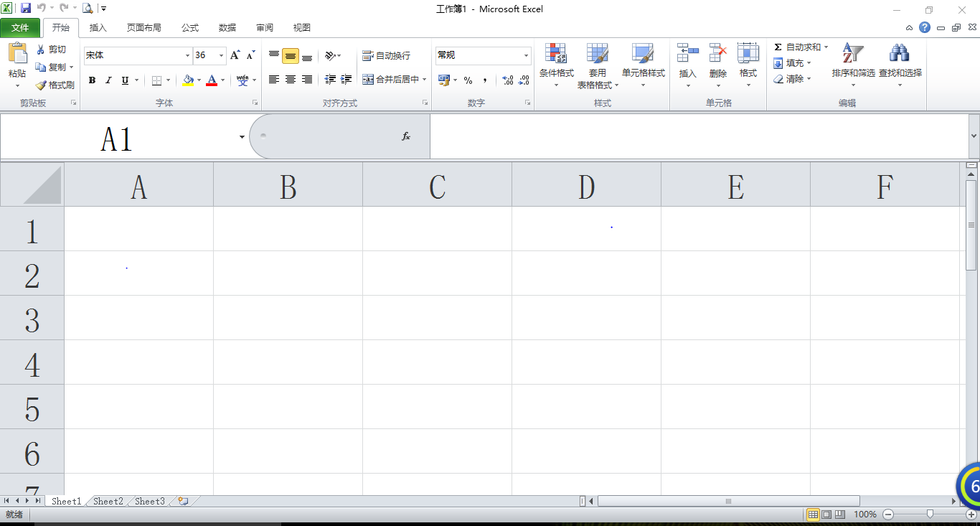This screenshot has width=980, height=526.
Task: Open 查找和选择 find and select
Action: (x=900, y=65)
